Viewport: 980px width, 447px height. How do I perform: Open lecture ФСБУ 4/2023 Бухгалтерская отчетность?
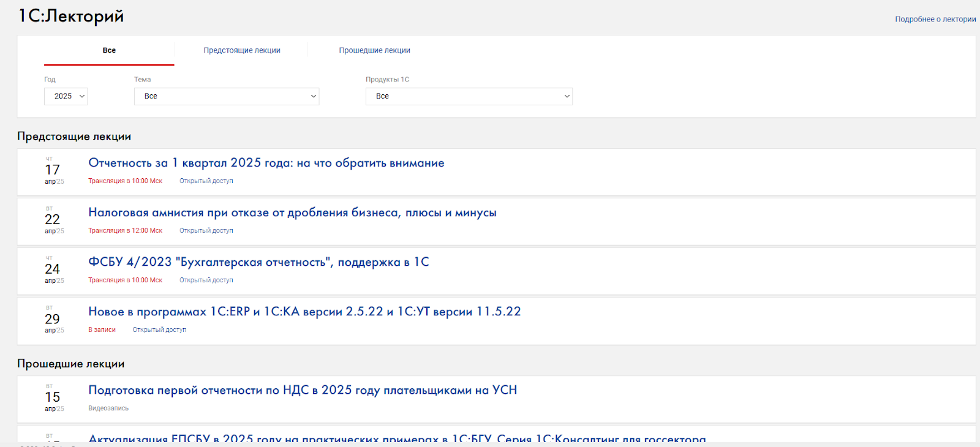click(258, 262)
